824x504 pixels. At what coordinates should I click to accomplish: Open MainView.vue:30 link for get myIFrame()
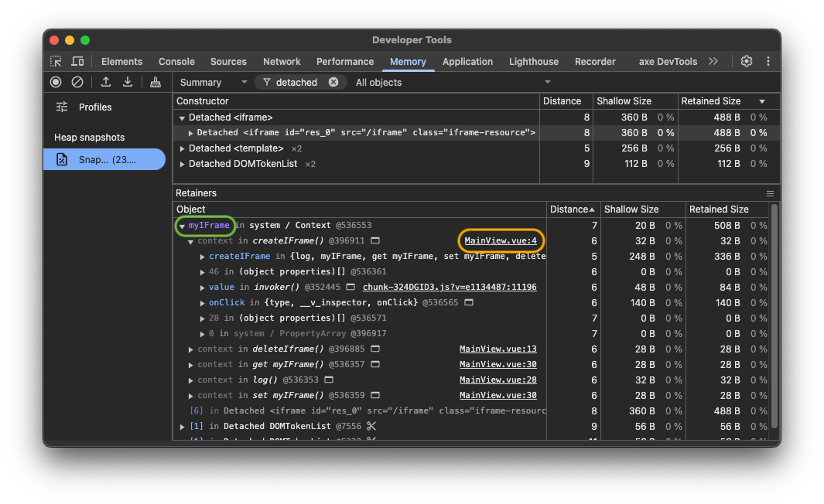coord(498,364)
